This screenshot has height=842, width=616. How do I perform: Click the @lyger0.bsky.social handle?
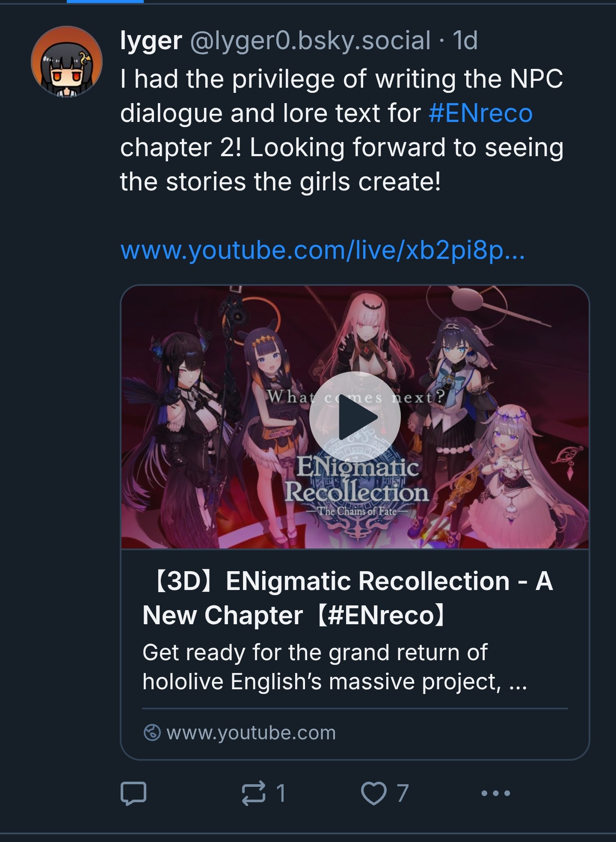(310, 41)
